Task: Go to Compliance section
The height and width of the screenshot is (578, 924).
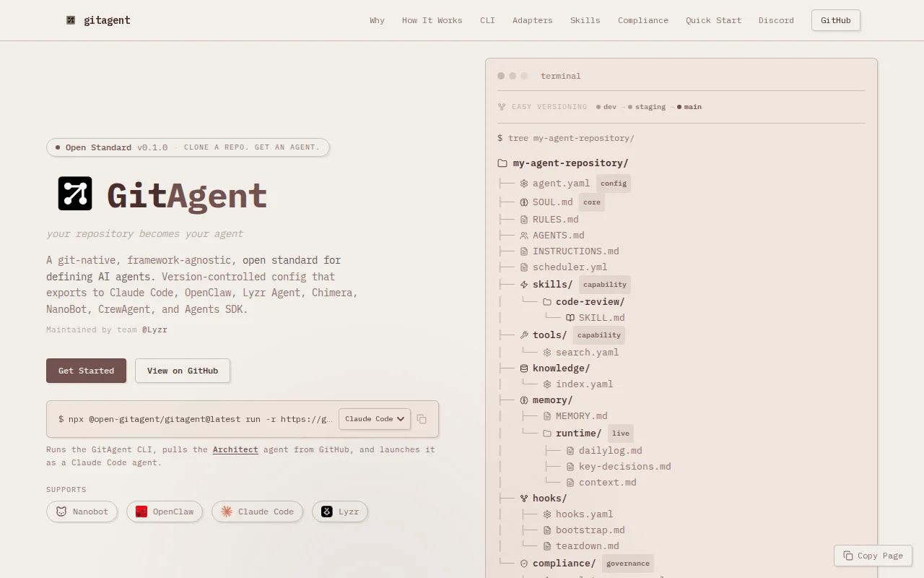Action: click(x=643, y=20)
